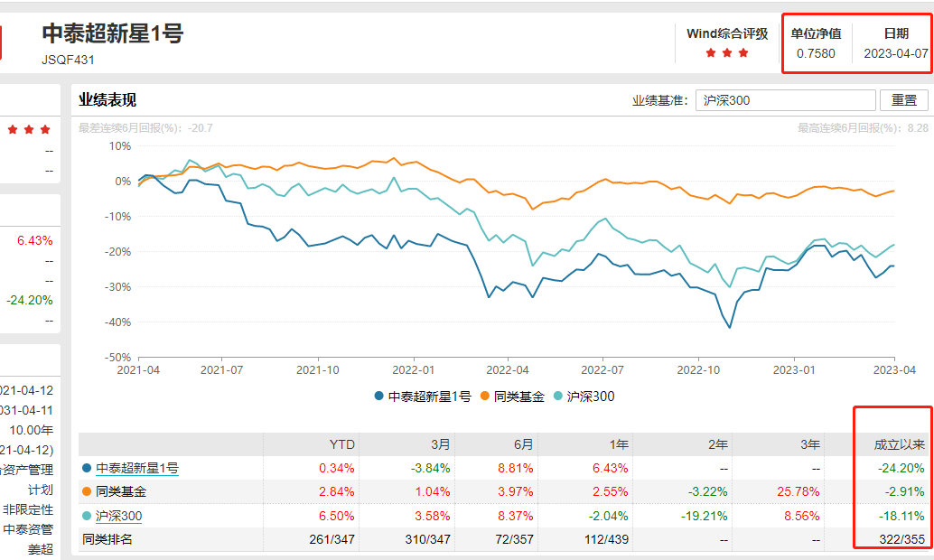The image size is (934, 560).
Task: Select the 6月 column header
Action: click(x=523, y=444)
